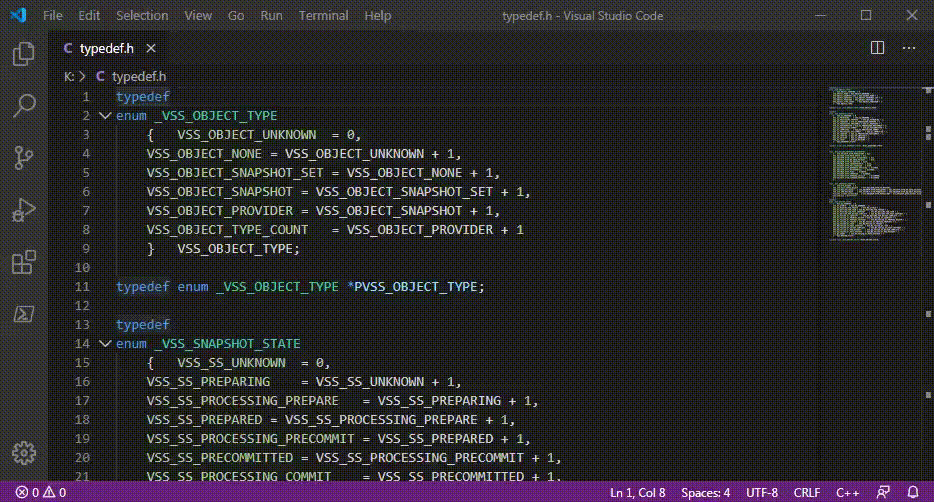Screen dimensions: 934x502
Task: Collapse the enum _VSS_SNAPSHOT_STATE block at line 14
Action: point(105,344)
